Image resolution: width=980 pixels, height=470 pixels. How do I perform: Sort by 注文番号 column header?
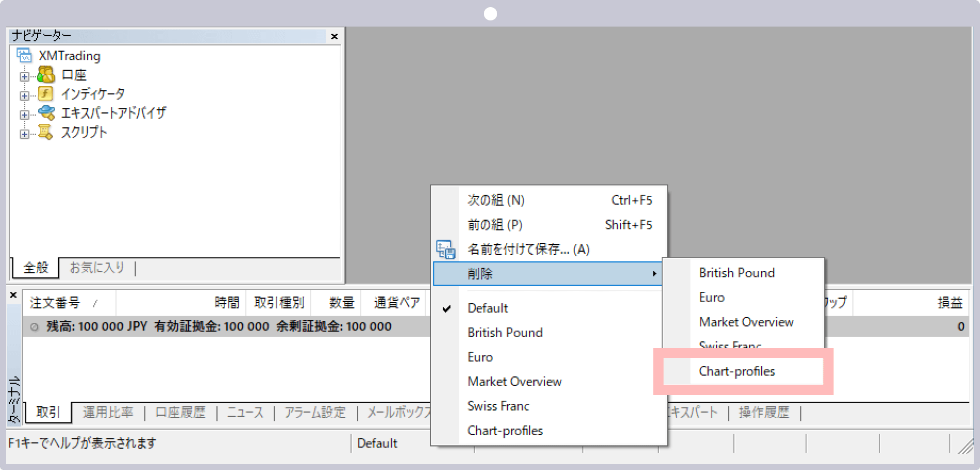(x=55, y=303)
